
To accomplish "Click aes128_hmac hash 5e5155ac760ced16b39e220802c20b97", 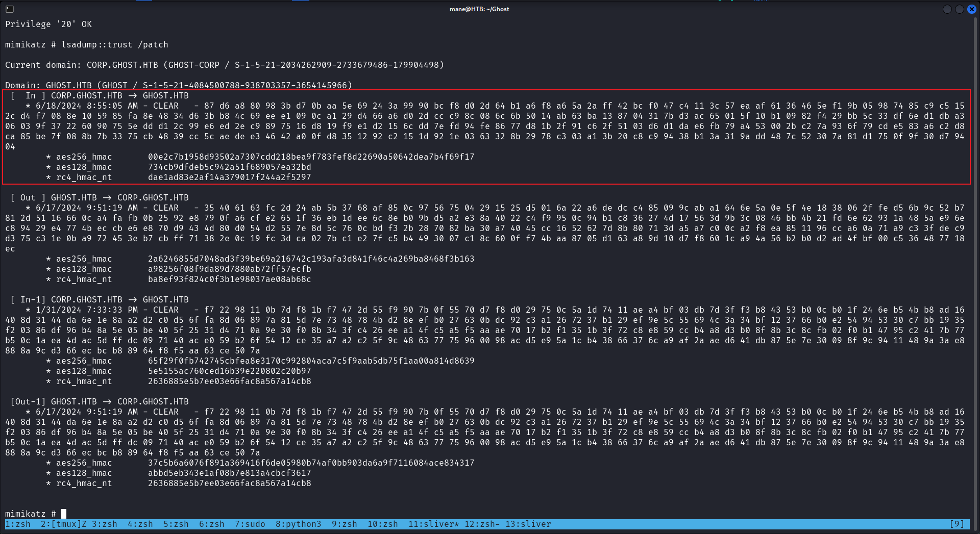I will pyautogui.click(x=230, y=371).
